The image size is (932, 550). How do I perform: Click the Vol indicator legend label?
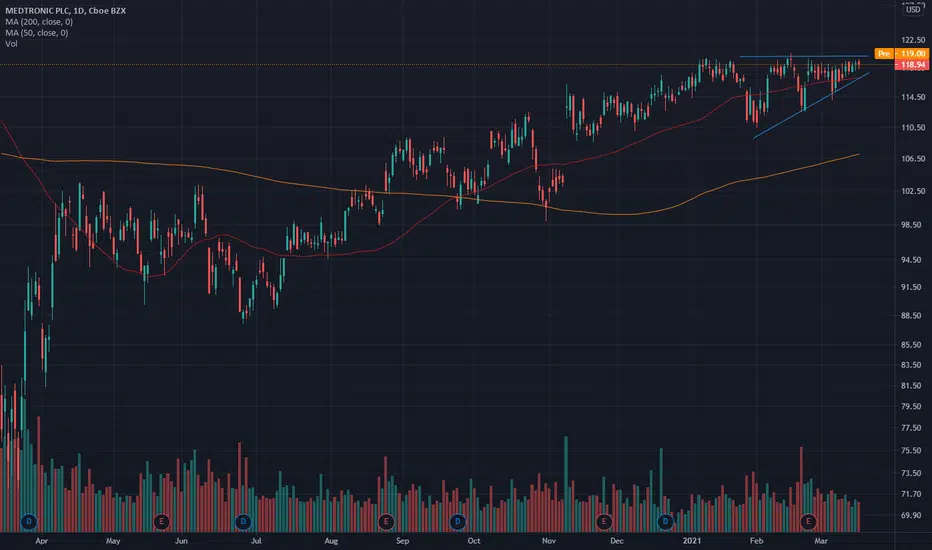point(11,43)
